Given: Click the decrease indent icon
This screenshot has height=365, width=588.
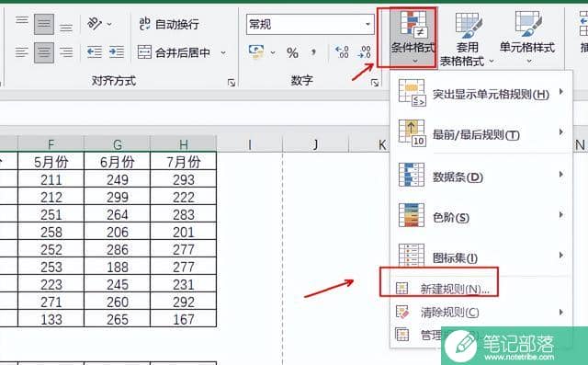Looking at the screenshot, I should point(94,52).
